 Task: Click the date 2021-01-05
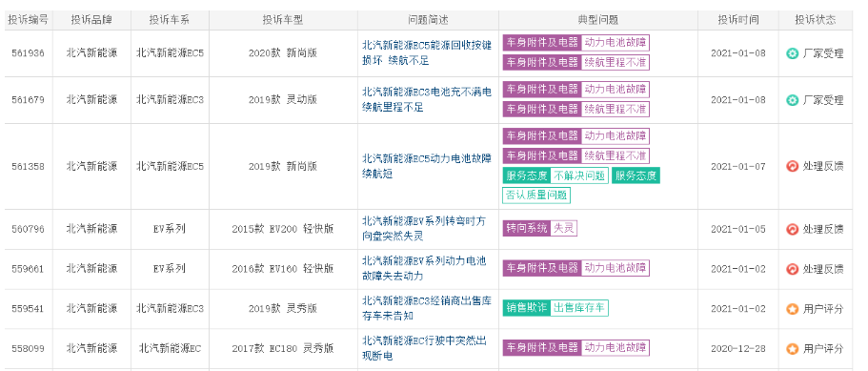pyautogui.click(x=738, y=229)
